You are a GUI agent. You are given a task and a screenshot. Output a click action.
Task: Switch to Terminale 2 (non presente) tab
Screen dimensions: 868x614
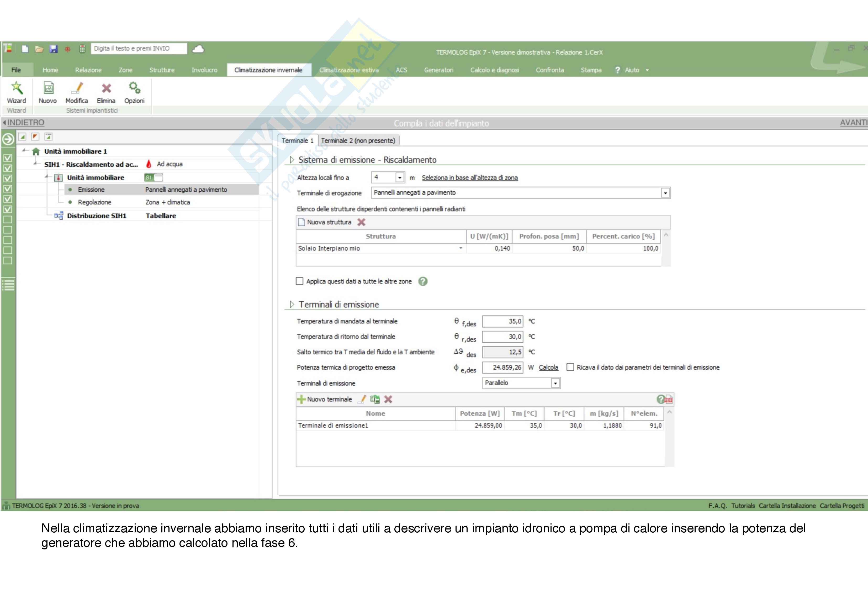(358, 141)
